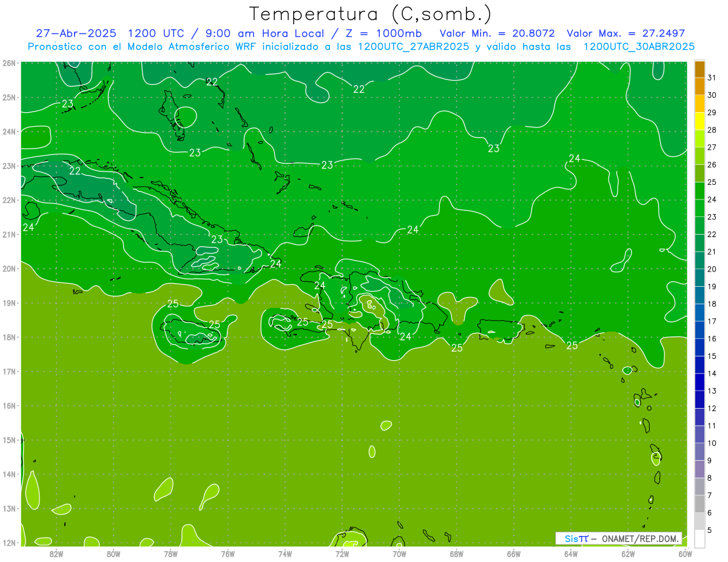
Task: Select the 'Valor Min. = 20.8072' readout
Action: click(497, 33)
